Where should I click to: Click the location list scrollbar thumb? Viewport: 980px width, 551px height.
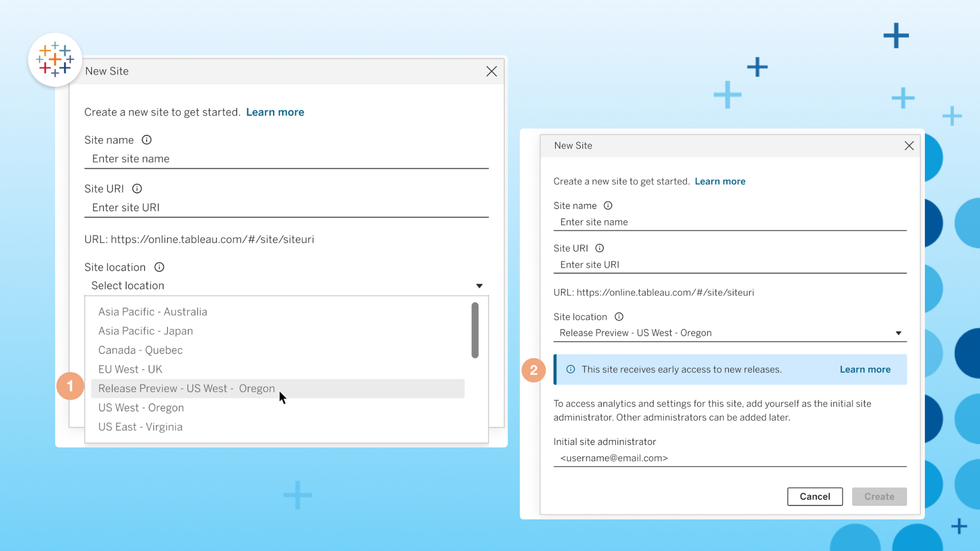tap(475, 330)
